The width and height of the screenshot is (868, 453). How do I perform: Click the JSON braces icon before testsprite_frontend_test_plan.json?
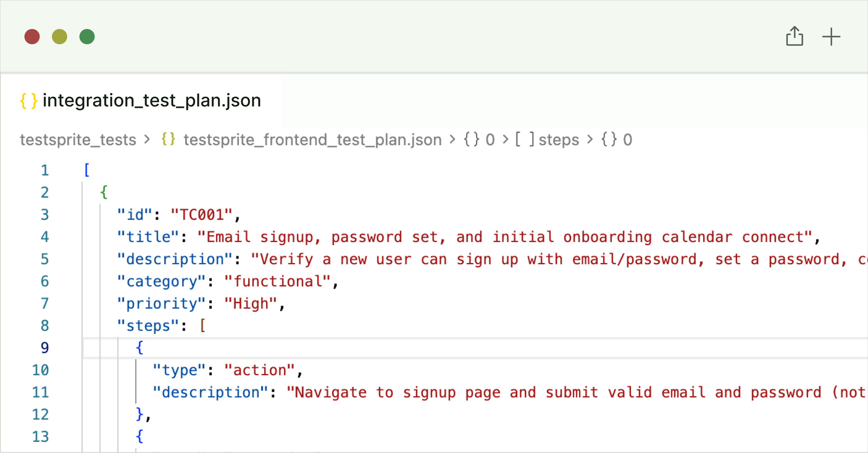[x=168, y=139]
